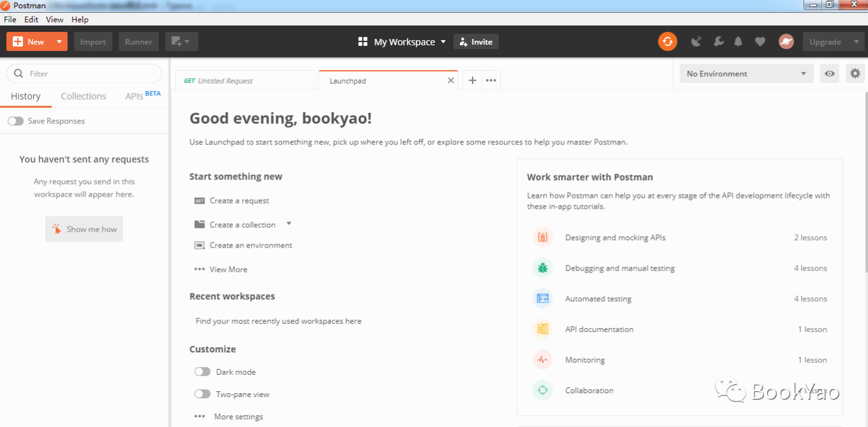Open the manage environments gear icon
Viewport: 868px width, 427px height.
point(855,73)
